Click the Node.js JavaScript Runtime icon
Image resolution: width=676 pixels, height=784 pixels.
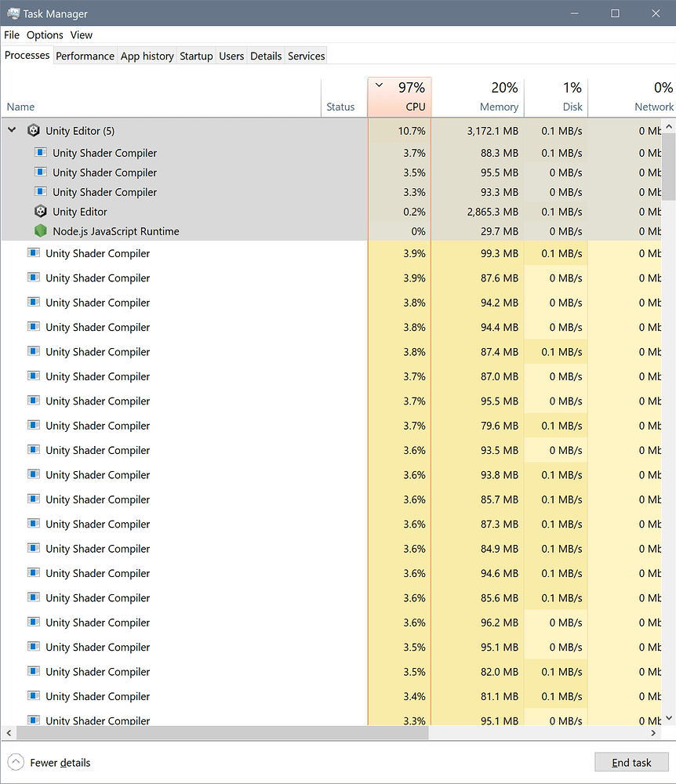[41, 231]
